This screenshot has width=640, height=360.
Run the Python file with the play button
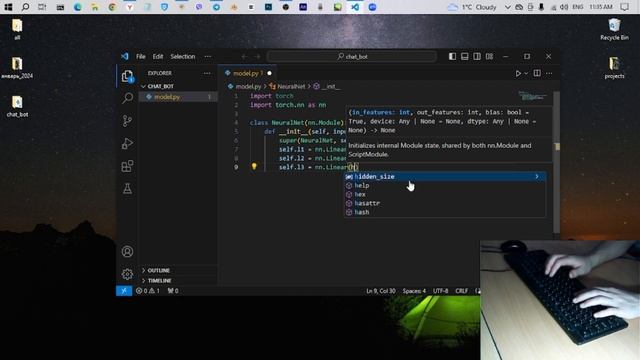tap(518, 73)
